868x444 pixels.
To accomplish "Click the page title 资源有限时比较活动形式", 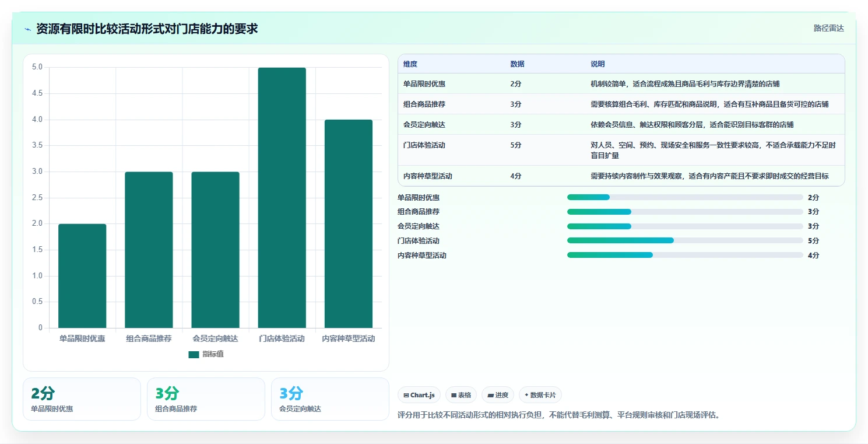I will click(147, 29).
